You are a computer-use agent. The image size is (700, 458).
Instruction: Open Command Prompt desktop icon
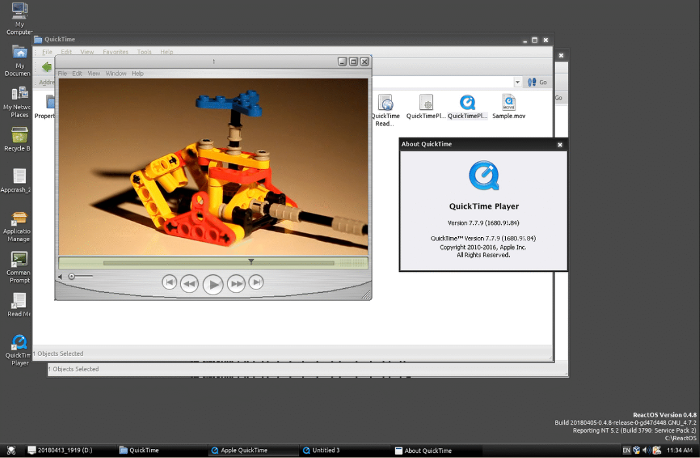(x=19, y=267)
